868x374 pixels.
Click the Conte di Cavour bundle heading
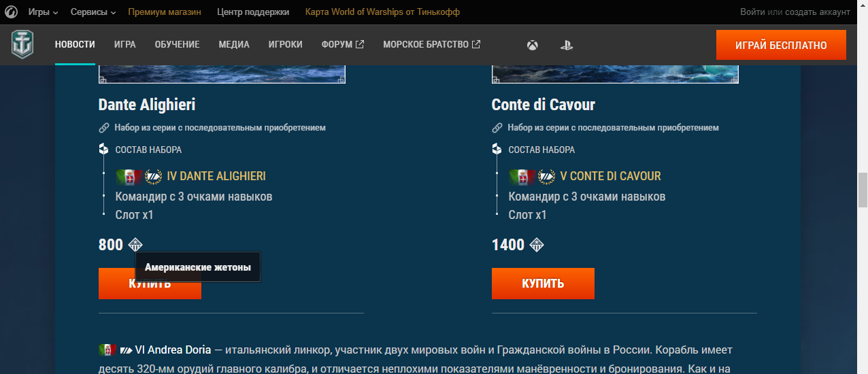coord(544,105)
